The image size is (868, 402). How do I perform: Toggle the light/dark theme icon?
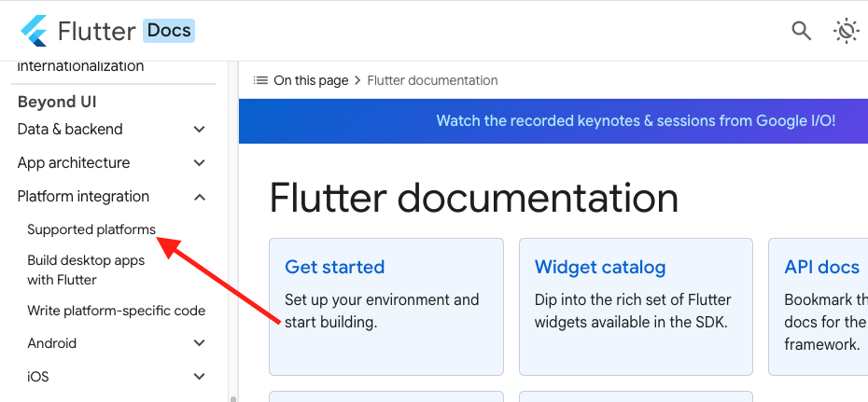[847, 31]
